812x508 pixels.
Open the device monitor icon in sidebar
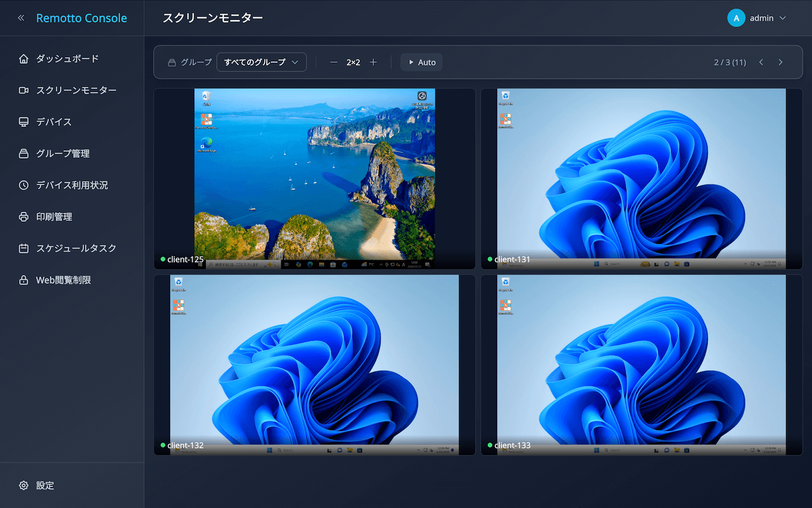tap(23, 121)
